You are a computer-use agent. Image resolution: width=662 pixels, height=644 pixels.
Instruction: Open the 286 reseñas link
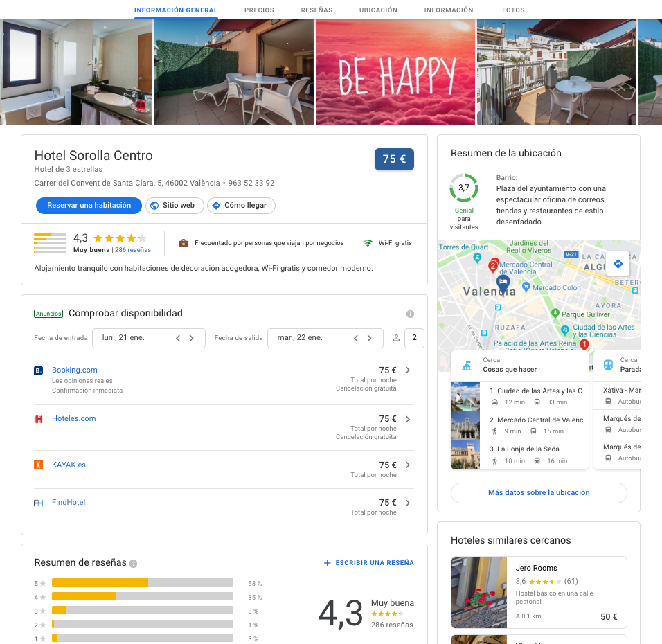(133, 250)
